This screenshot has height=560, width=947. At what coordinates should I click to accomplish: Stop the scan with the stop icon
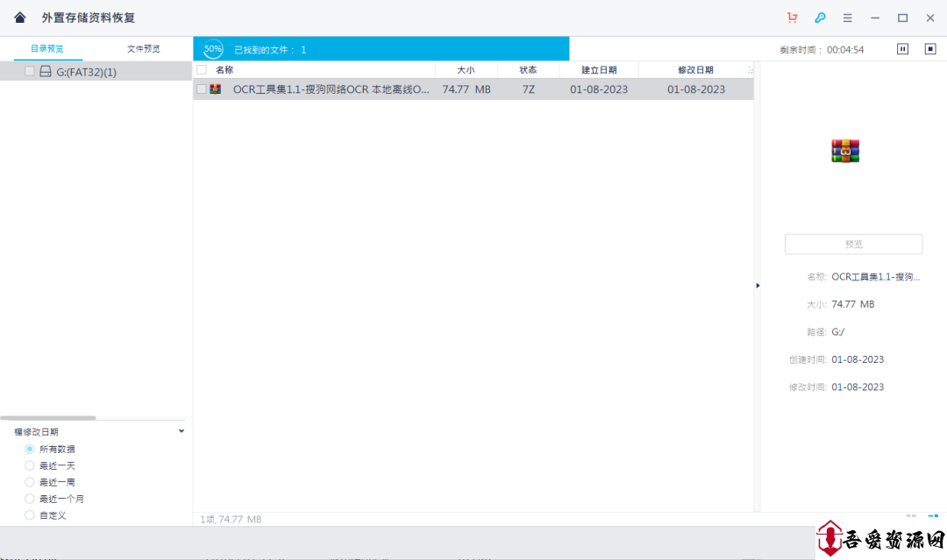[930, 49]
